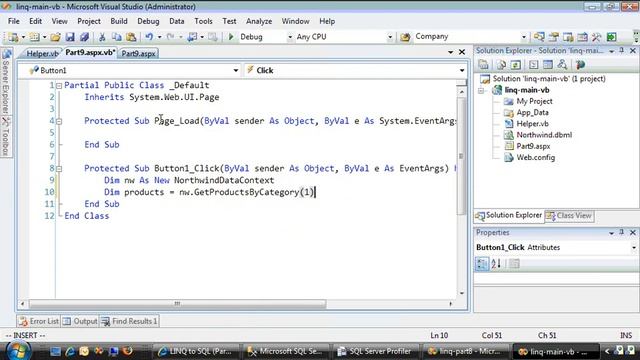Switch to the Class View tab
Screen dimensions: 640x360
click(569, 216)
